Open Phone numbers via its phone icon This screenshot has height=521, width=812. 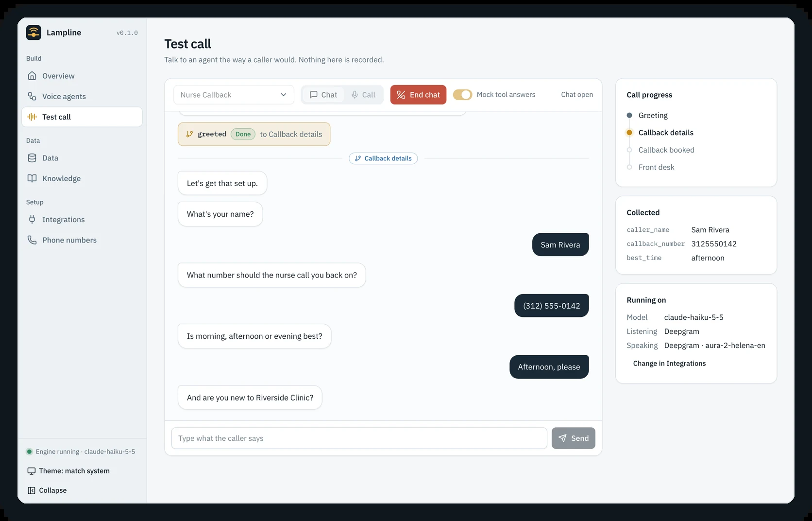point(32,240)
